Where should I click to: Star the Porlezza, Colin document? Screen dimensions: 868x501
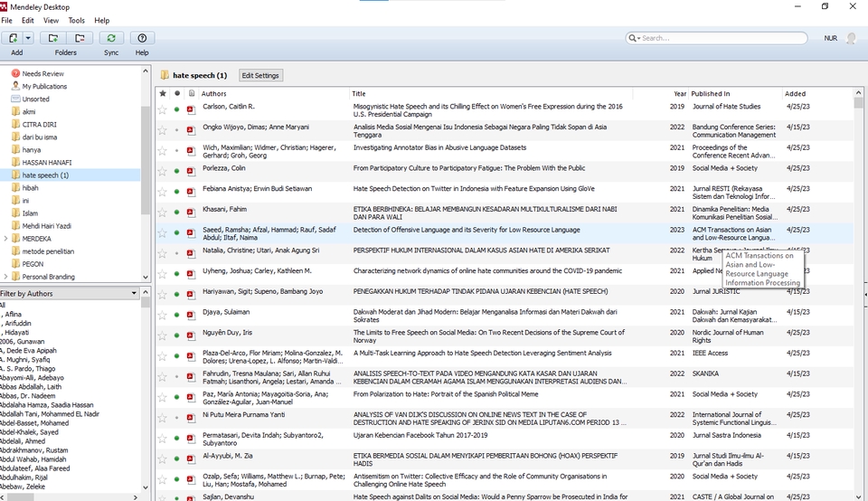click(162, 171)
